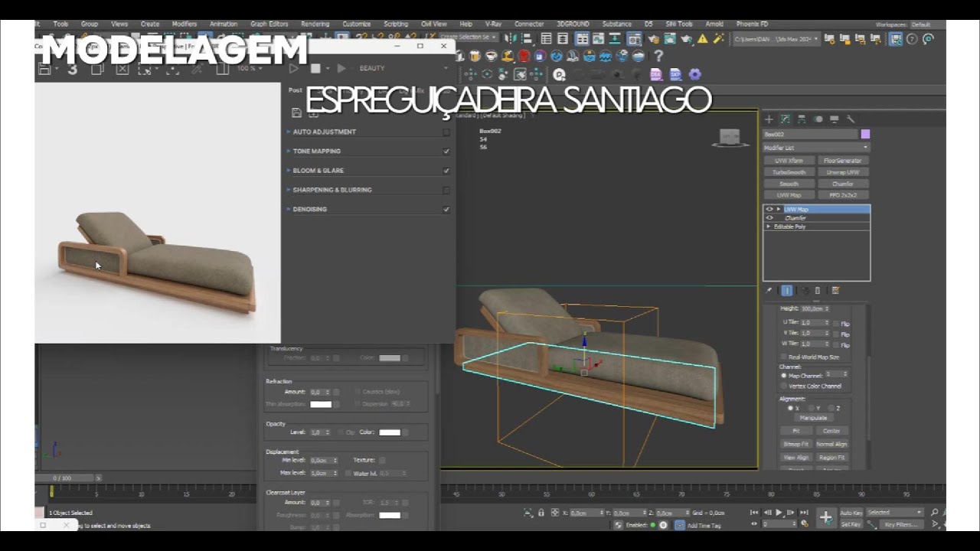Viewport: 980px width, 551px height.
Task: Click the large plus key button
Action: (825, 518)
